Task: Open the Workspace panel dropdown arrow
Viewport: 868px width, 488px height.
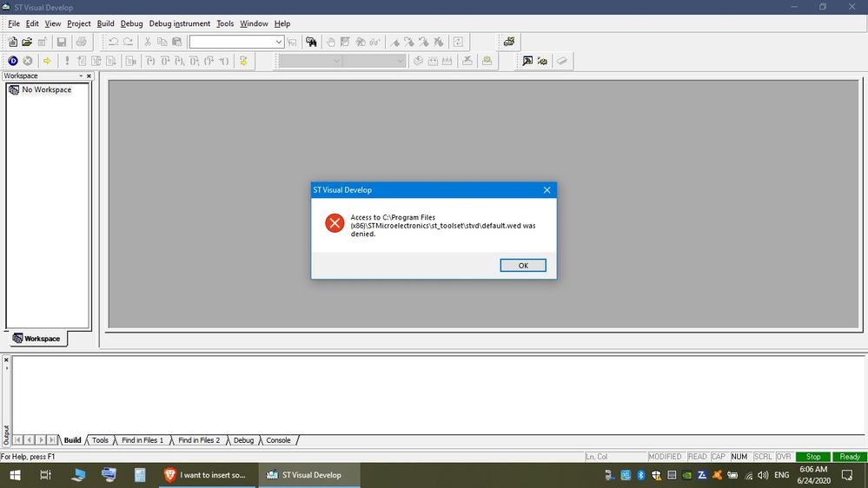Action: tap(81, 76)
